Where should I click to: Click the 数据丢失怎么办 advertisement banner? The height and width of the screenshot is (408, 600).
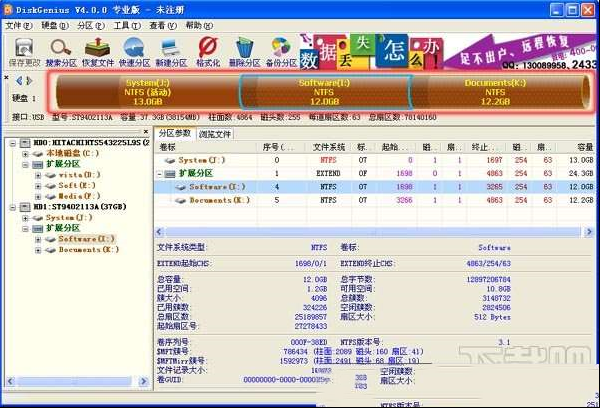click(448, 52)
